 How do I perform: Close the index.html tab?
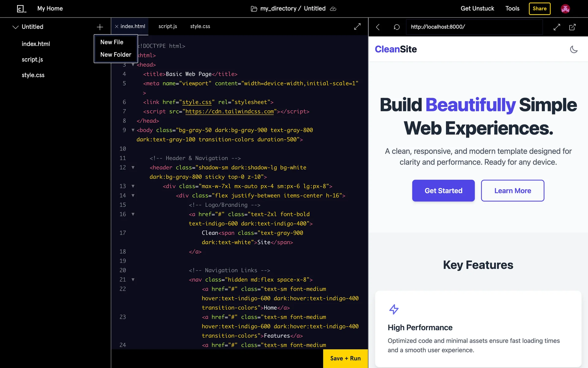[117, 27]
